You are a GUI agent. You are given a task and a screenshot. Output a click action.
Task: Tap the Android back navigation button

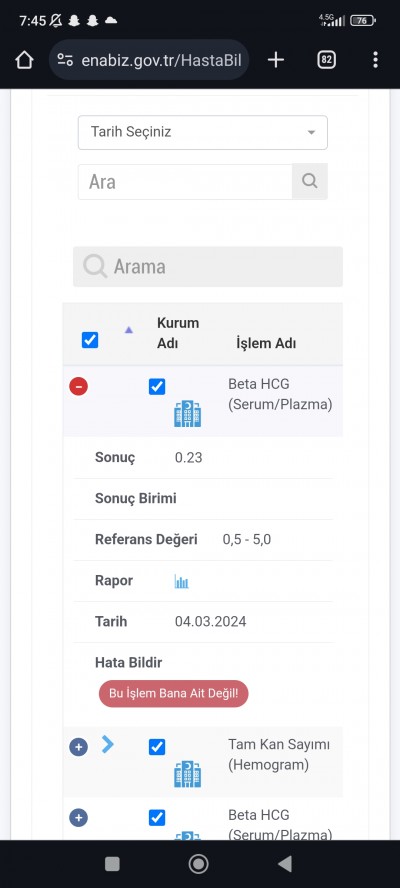pyautogui.click(x=285, y=864)
